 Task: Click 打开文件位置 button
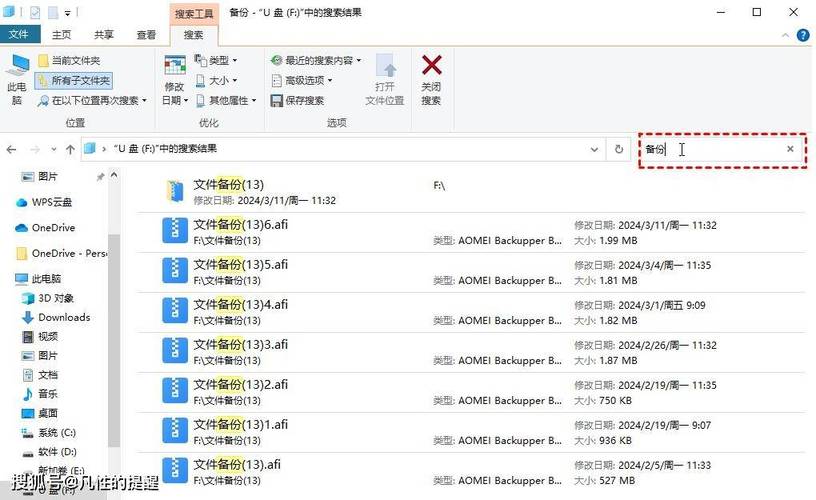(x=385, y=79)
